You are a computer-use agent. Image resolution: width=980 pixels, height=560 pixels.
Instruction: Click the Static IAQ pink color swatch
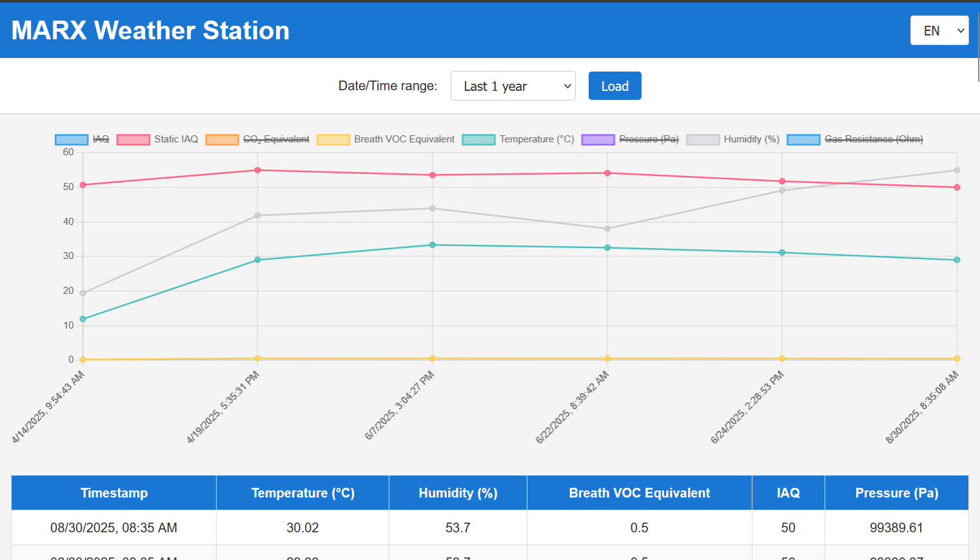(133, 140)
